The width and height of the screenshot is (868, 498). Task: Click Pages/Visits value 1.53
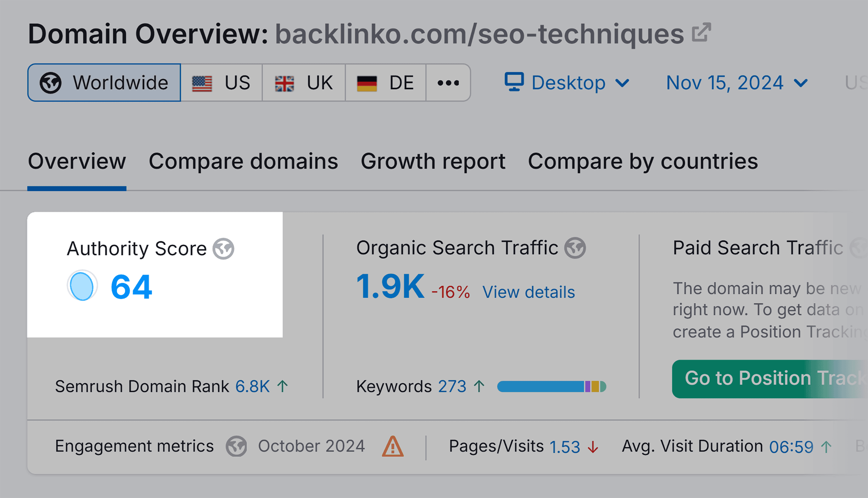[565, 447]
